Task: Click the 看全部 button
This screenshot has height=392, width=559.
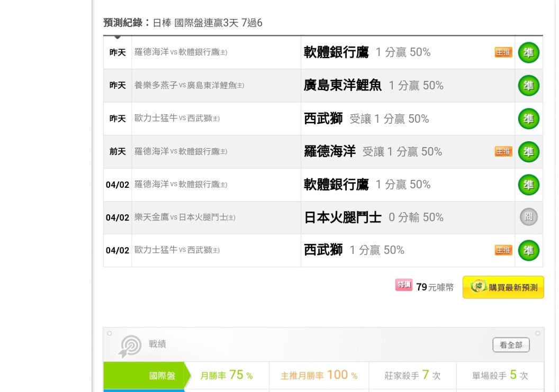Action: tap(511, 345)
